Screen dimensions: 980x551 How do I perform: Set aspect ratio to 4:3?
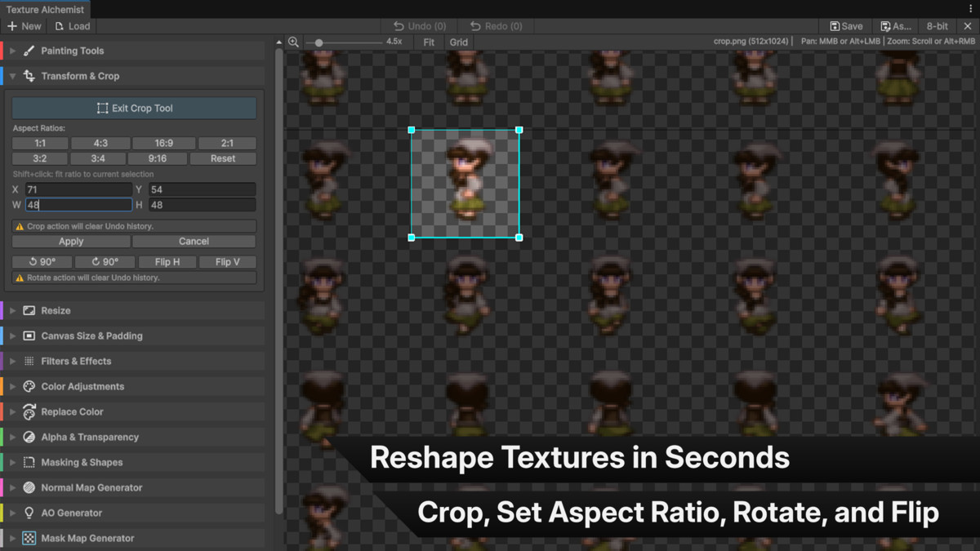[x=100, y=143]
